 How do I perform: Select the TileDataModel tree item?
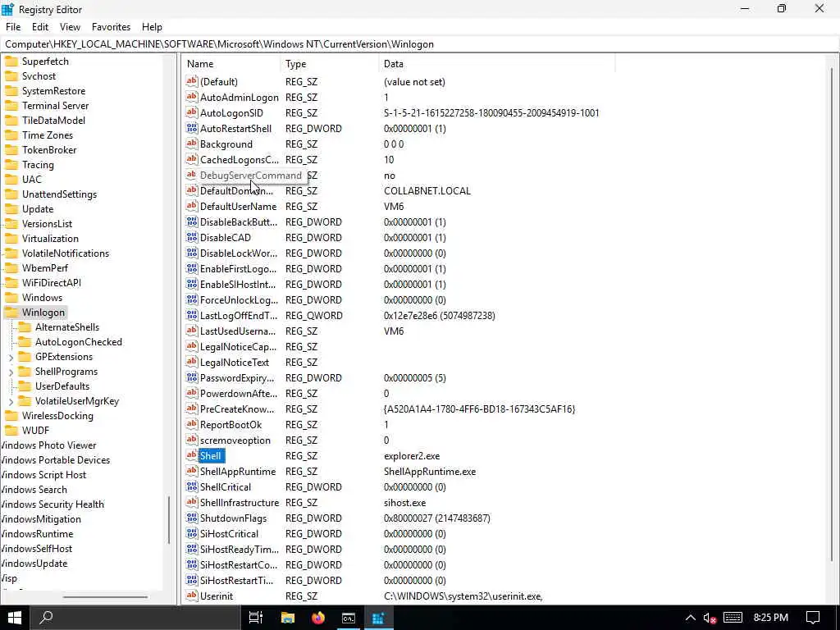click(x=53, y=121)
